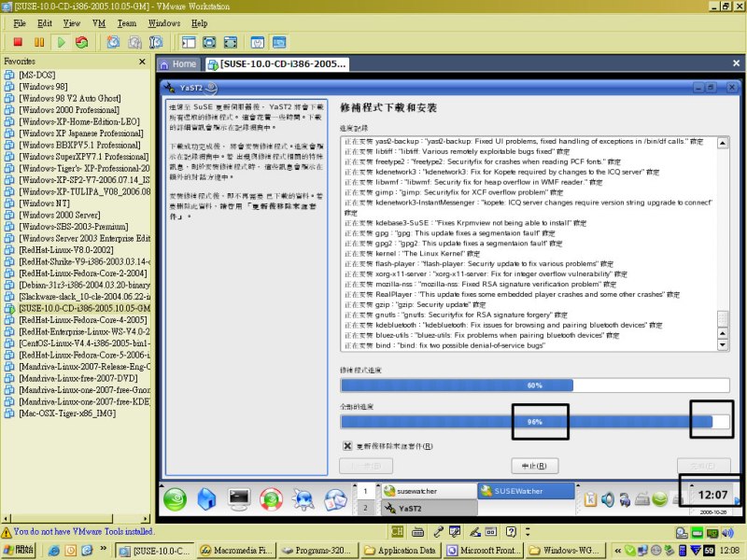Click the progress log scrollbar bottom down arrow
Image resolution: width=747 pixels, height=560 pixels.
tap(723, 344)
